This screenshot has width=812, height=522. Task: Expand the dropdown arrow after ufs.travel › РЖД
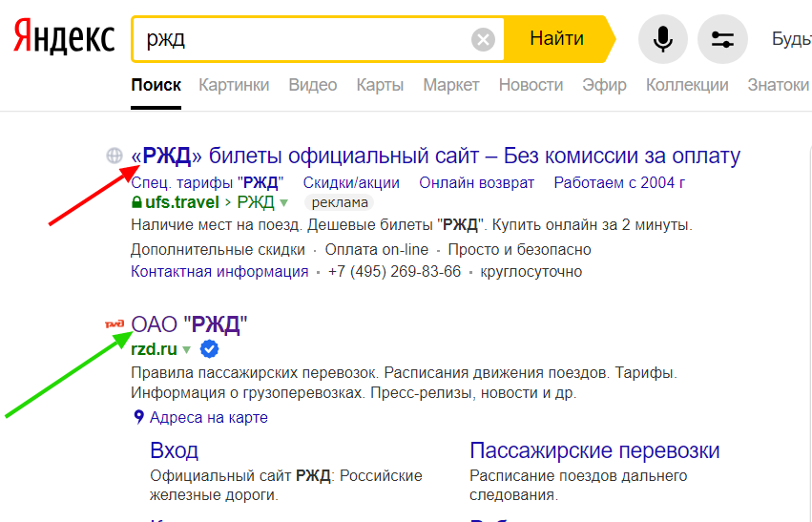[283, 203]
